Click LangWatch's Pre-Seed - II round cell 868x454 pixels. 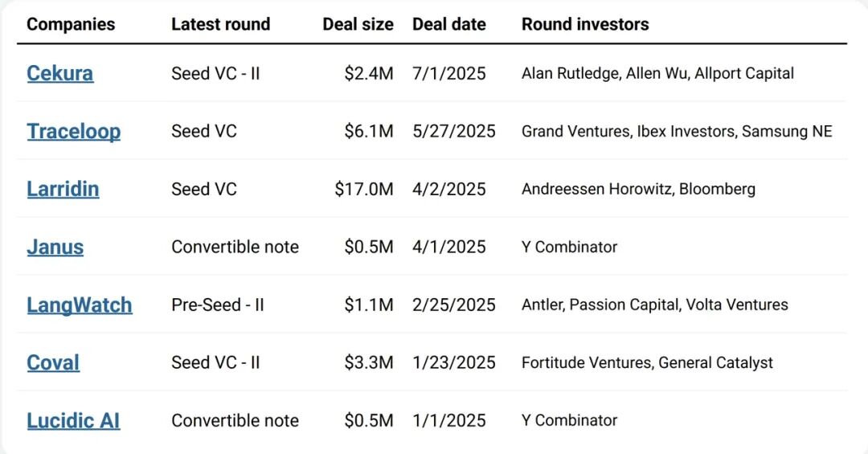217,305
